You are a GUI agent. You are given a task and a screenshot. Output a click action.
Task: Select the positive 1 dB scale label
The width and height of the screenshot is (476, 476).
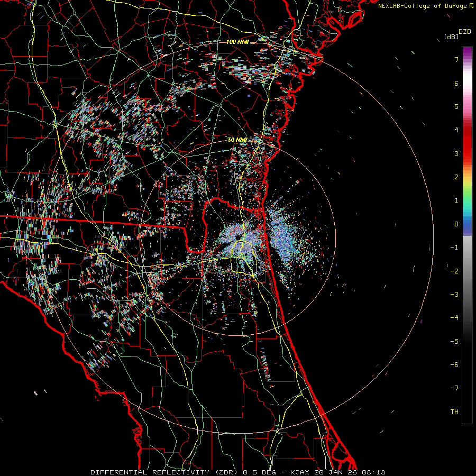(456, 200)
